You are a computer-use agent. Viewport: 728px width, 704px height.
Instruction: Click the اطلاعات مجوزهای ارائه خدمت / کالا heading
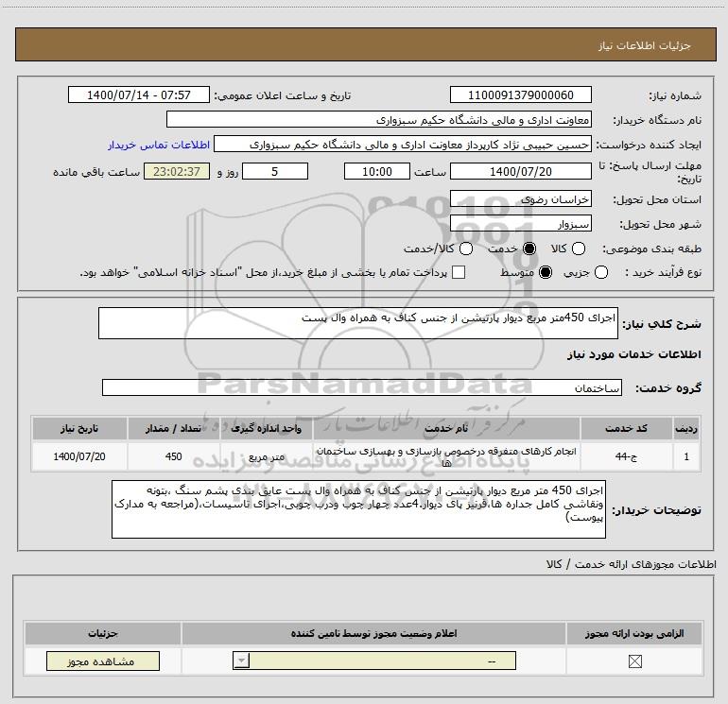tap(631, 564)
